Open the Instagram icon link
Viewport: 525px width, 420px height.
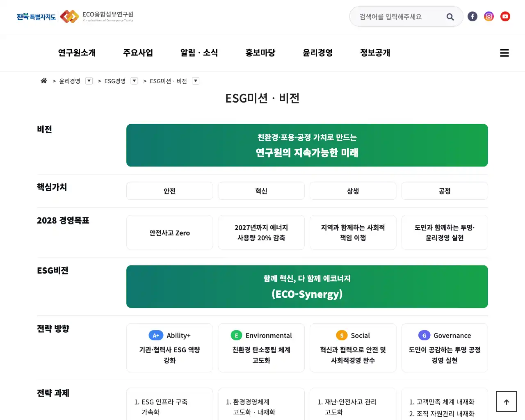[489, 16]
